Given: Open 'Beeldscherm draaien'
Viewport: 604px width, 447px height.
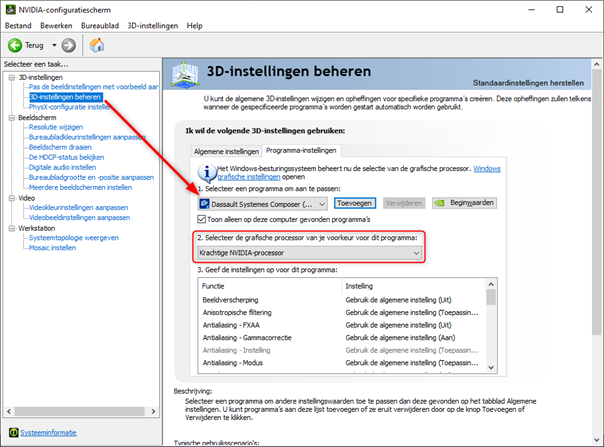Looking at the screenshot, I should tap(60, 147).
